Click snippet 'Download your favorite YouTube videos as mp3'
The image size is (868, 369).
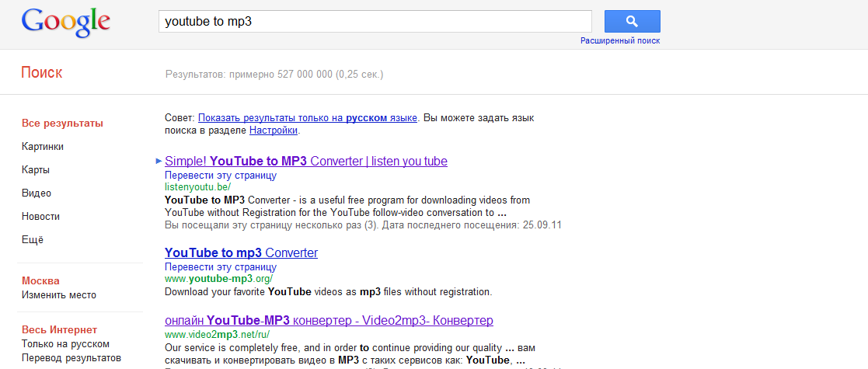click(328, 291)
